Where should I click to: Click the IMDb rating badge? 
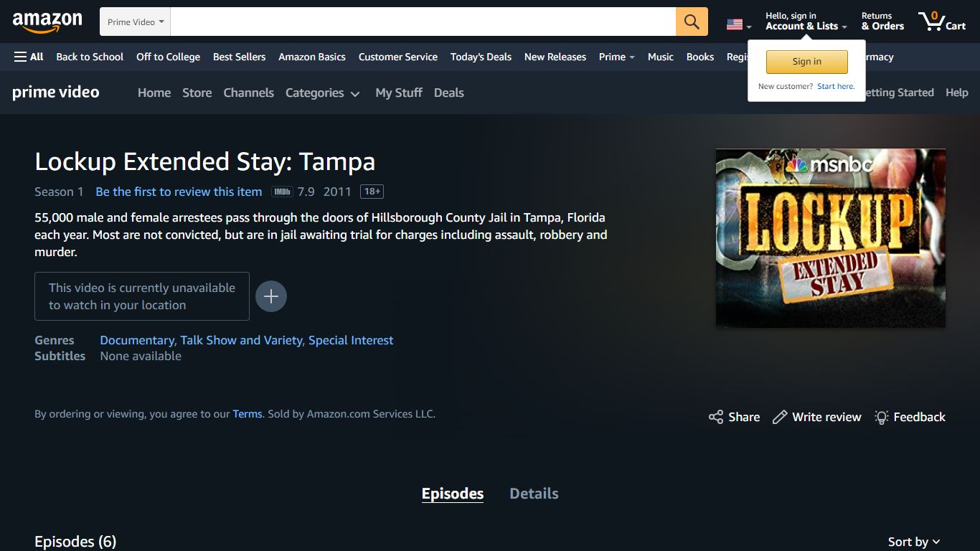[x=282, y=192]
